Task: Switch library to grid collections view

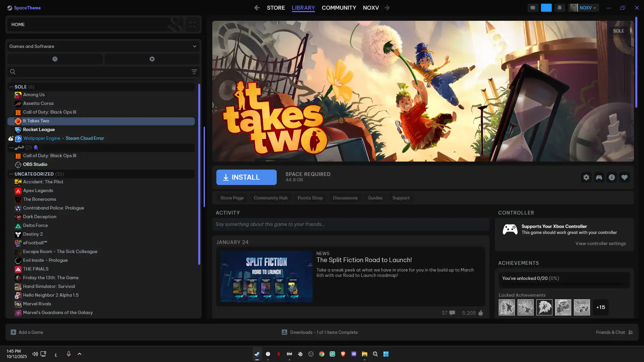Action: [x=192, y=24]
